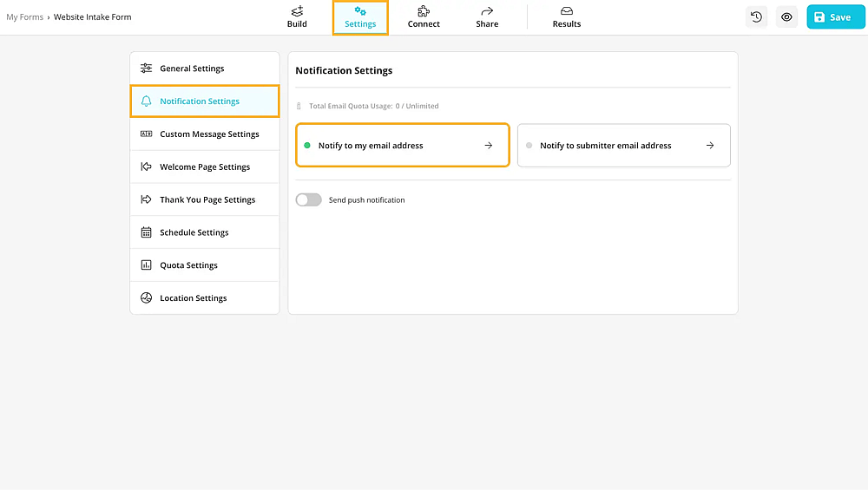
Task: Click the Welcome Page Settings arrow icon
Action: pos(146,167)
